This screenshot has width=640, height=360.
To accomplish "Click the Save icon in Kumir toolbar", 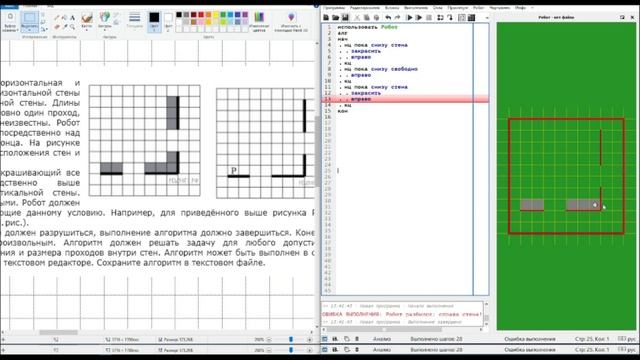I will [x=345, y=18].
